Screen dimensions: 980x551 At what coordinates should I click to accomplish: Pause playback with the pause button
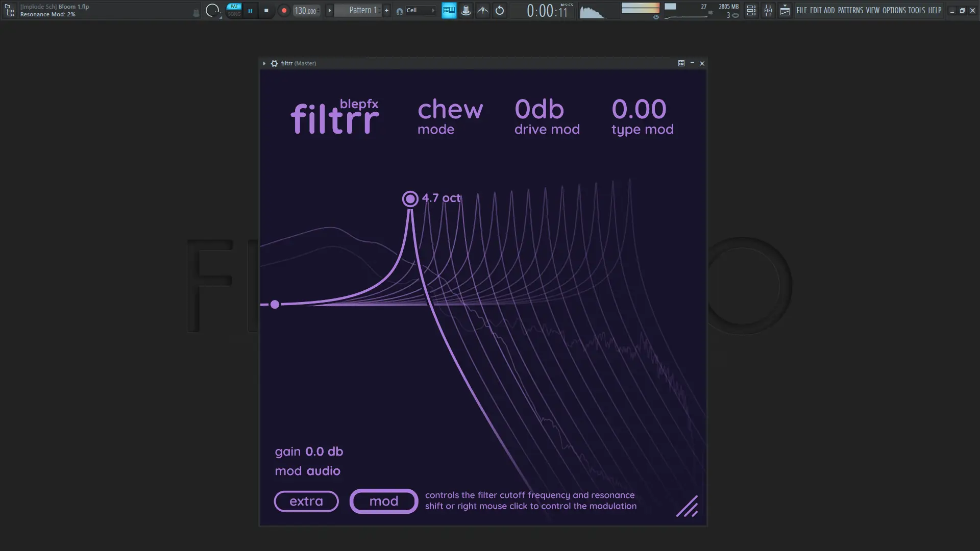point(251,10)
